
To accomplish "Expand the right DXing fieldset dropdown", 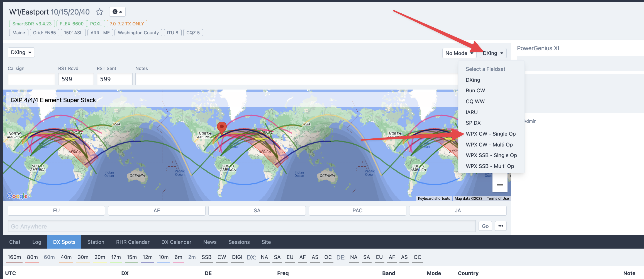I will tap(493, 53).
